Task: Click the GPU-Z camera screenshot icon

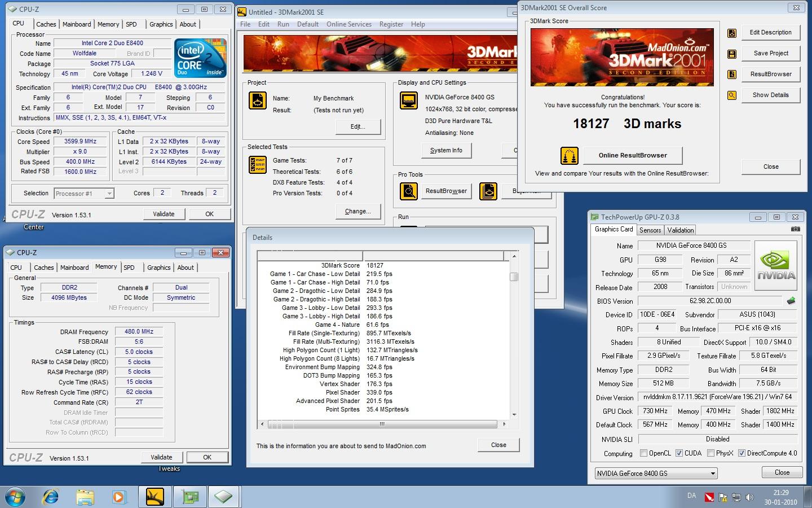Action: pyautogui.click(x=795, y=229)
